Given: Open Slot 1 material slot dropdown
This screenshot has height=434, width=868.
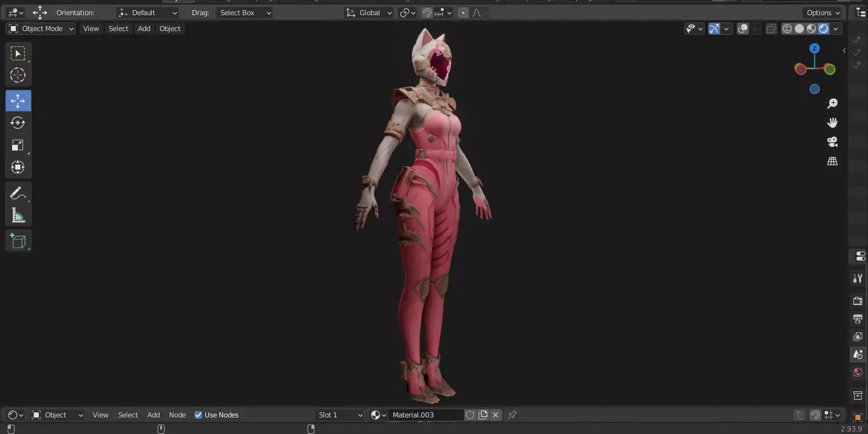Looking at the screenshot, I should click(x=340, y=415).
